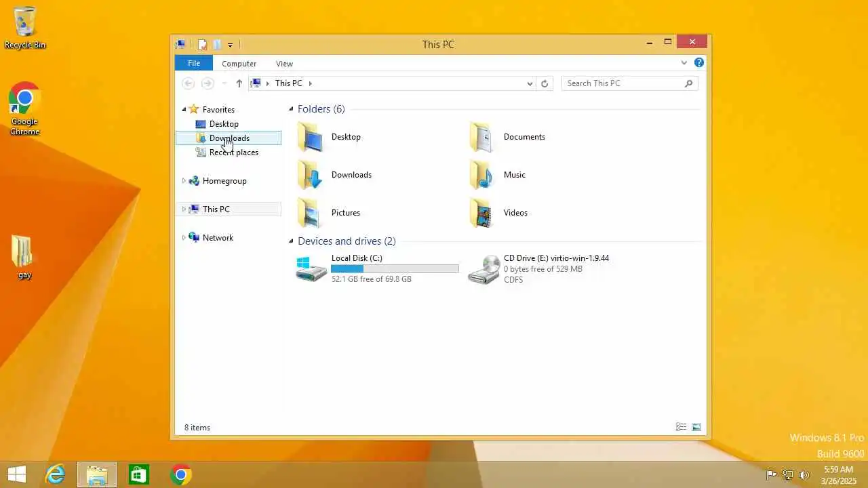Open Customize Quick Access Toolbar dropdown
Screen dimensions: 868x488
point(230,45)
